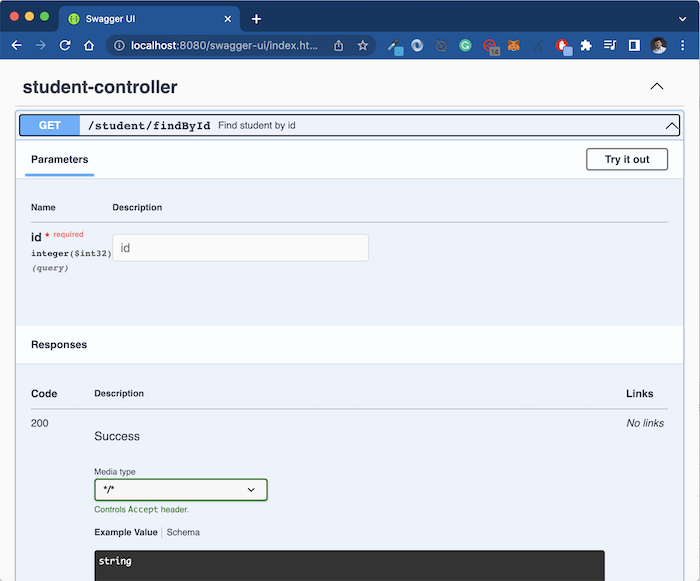The image size is (700, 581).
Task: Bookmark this page with the star
Action: (x=362, y=45)
